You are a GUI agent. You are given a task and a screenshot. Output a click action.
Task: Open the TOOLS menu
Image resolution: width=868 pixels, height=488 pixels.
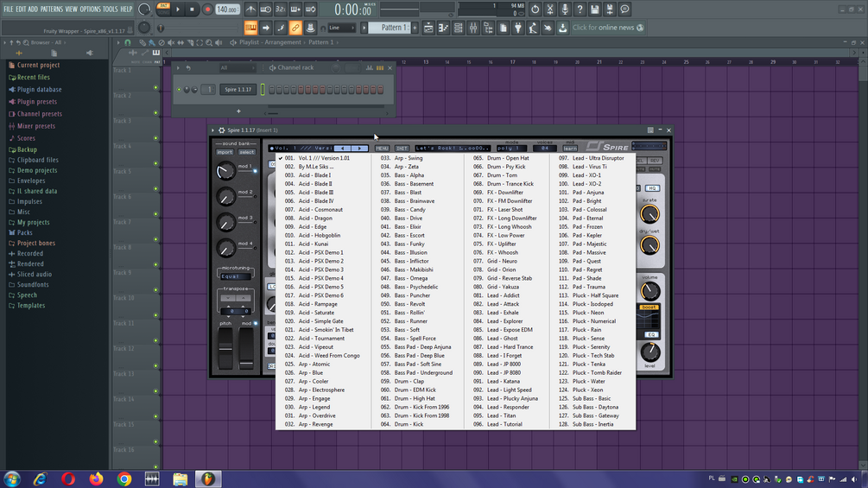[x=111, y=9]
